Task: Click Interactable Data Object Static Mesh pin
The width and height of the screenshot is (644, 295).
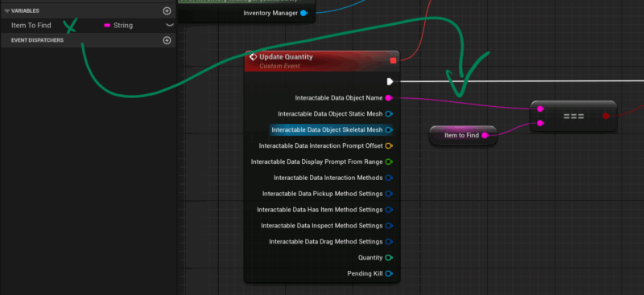Action: tap(389, 113)
